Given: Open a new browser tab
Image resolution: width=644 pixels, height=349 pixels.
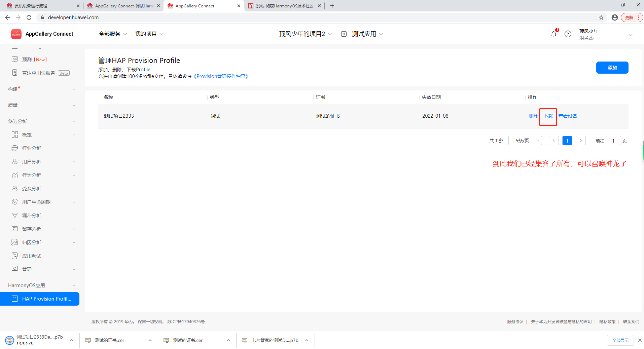Looking at the screenshot, I should tap(332, 6).
